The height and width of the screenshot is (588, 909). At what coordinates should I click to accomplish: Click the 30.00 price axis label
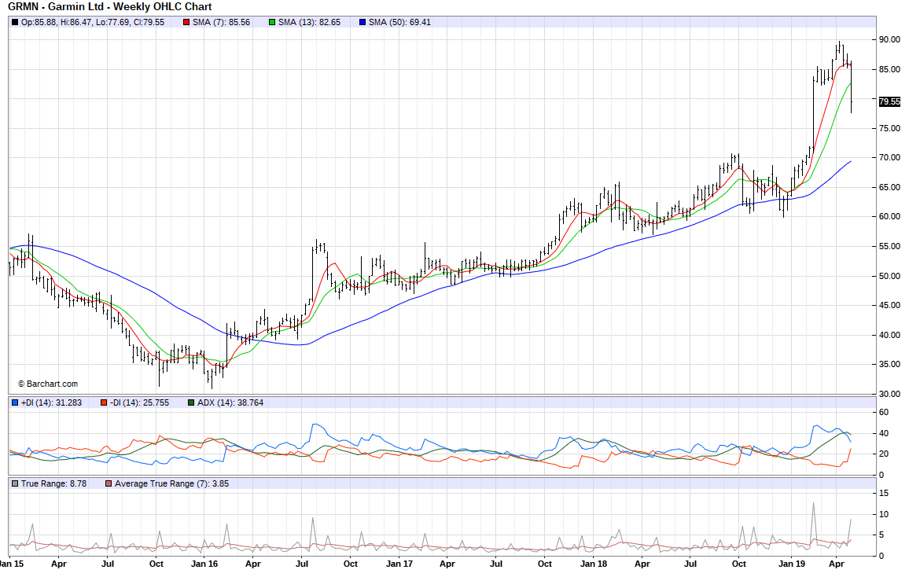[x=890, y=394]
